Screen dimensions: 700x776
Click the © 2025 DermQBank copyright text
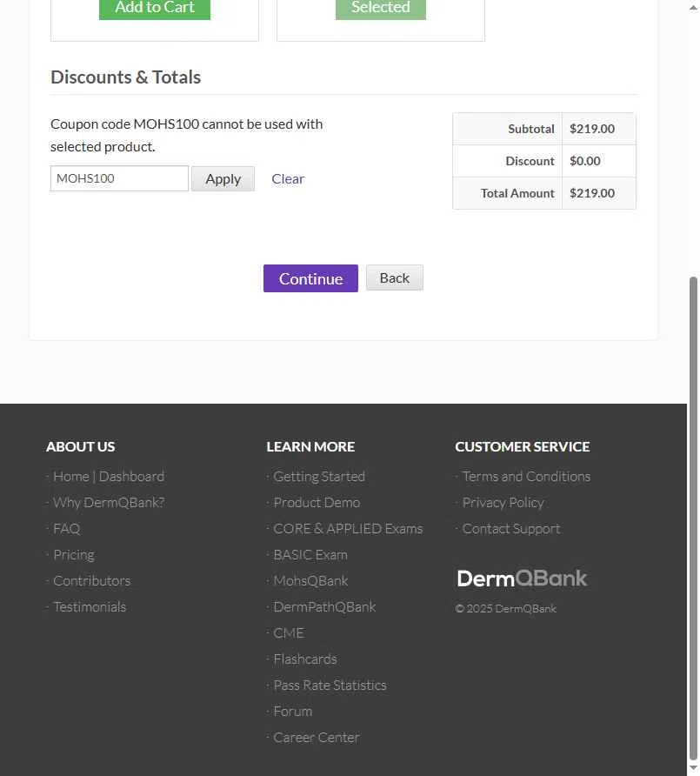click(x=505, y=608)
